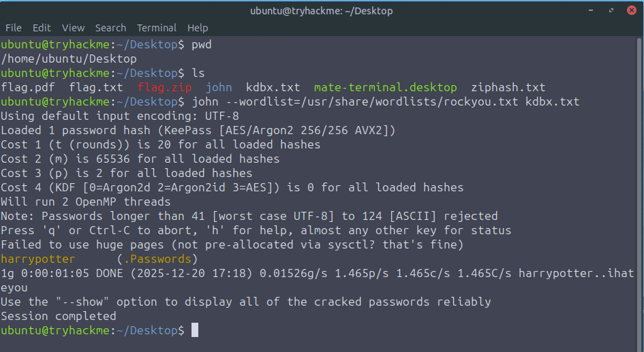Screen dimensions: 644x352
Task: Open the Edit menu
Action: point(42,28)
